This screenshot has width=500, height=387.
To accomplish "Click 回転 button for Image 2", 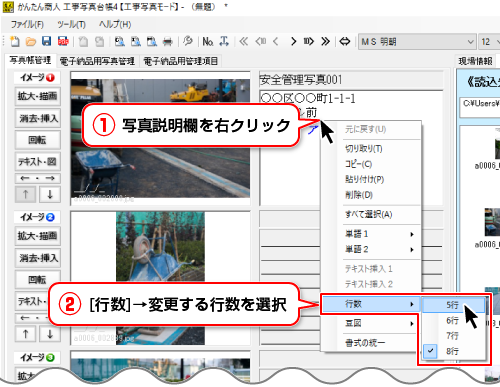I will [x=38, y=279].
